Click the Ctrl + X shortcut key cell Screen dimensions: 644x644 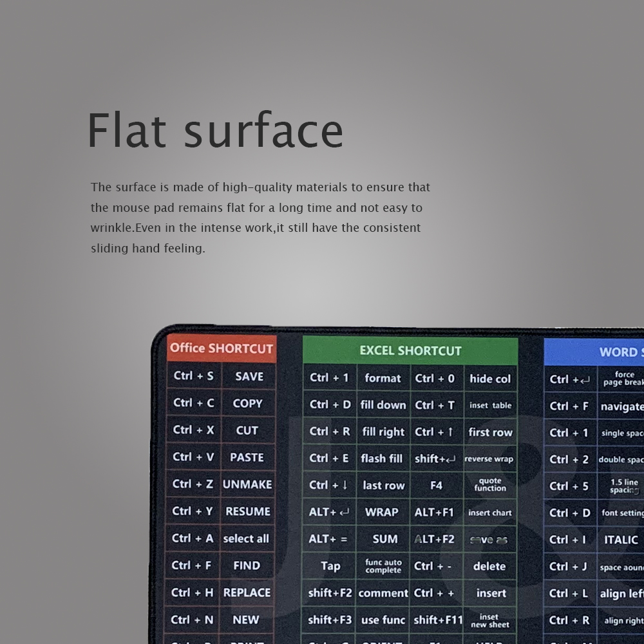pos(193,430)
